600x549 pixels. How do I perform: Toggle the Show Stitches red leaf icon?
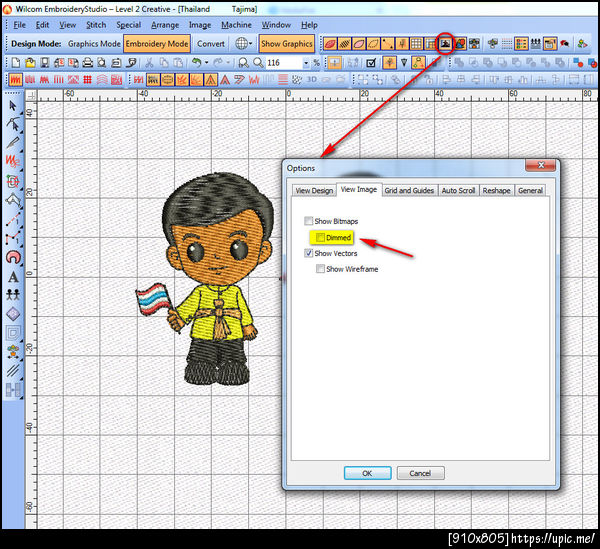pos(330,44)
